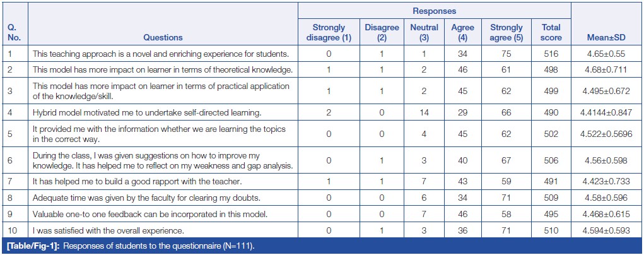Viewport: 644px width, 255px height.
Task: Click the "Strongly disagree (1)" column header
Action: tap(329, 33)
